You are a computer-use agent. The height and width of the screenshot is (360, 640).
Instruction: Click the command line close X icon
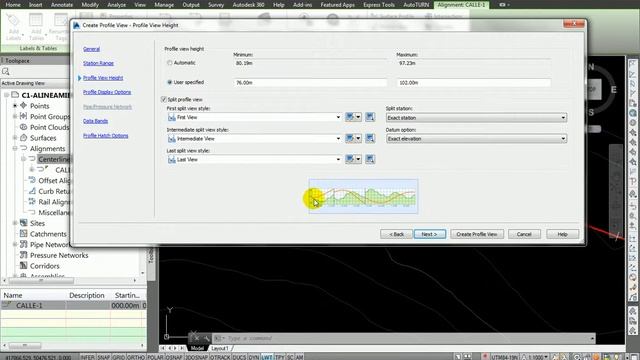[196, 338]
